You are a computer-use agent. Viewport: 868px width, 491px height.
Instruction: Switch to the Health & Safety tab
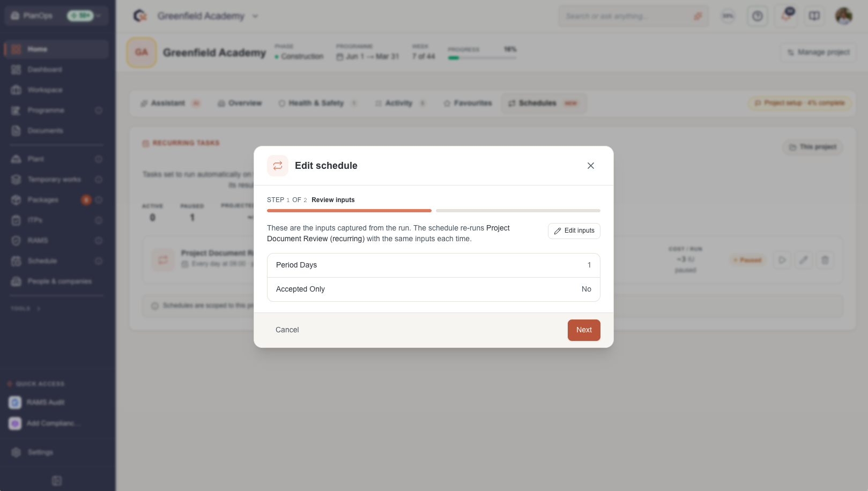[x=317, y=103]
